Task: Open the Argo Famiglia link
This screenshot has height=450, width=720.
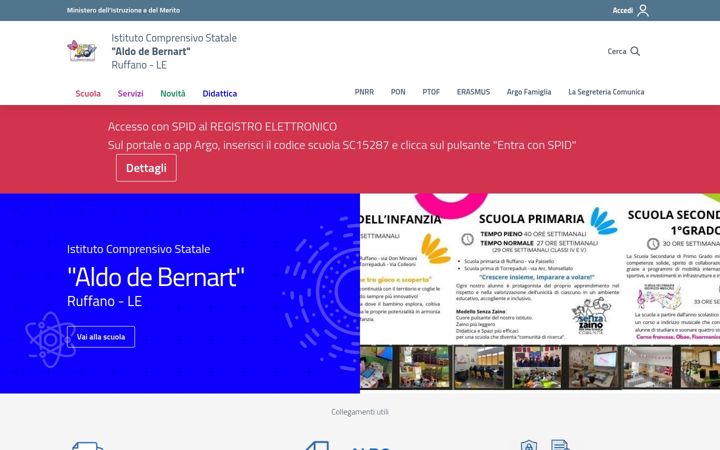Action: [x=529, y=92]
